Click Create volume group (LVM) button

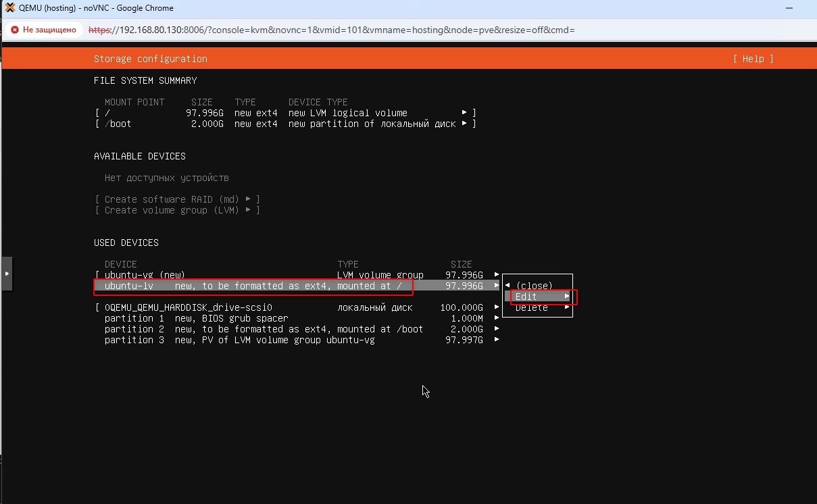(177, 210)
